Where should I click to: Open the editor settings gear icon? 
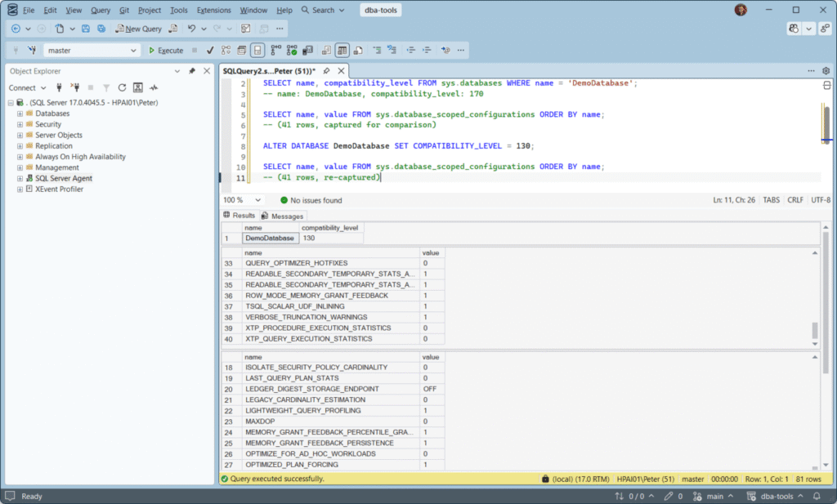pyautogui.click(x=826, y=71)
